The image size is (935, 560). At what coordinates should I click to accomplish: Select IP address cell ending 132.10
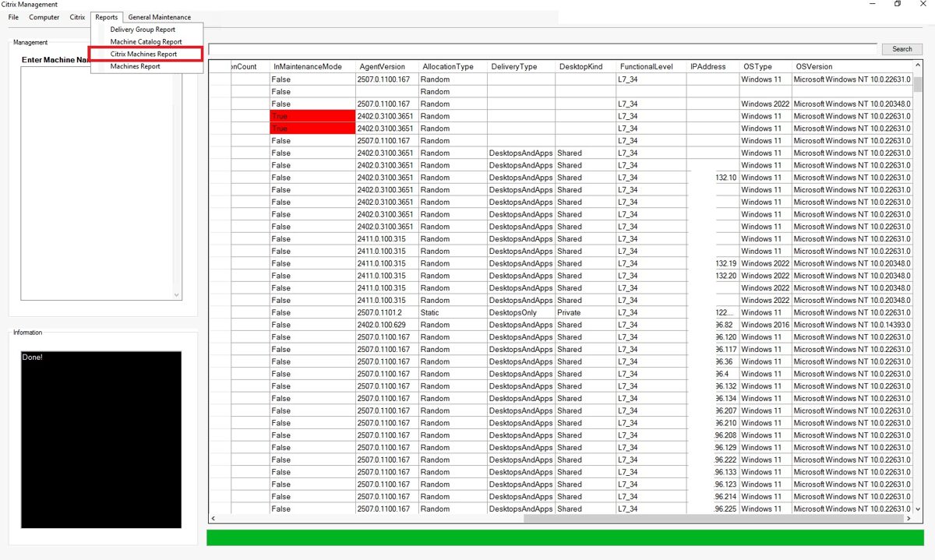(712, 178)
